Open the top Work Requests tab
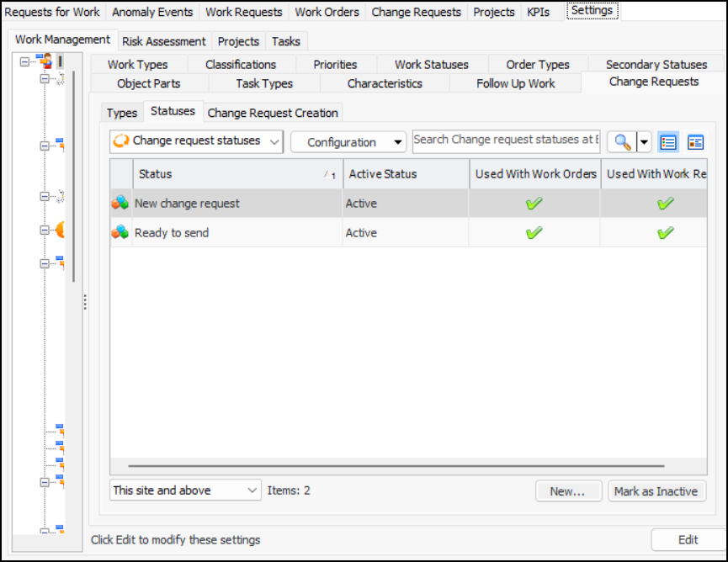This screenshot has height=562, width=728. click(x=244, y=12)
